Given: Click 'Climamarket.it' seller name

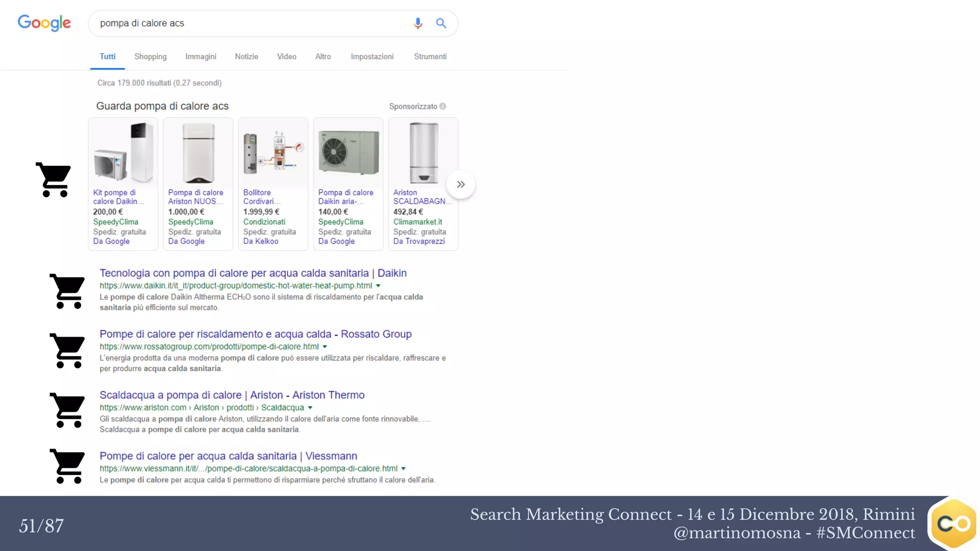Looking at the screenshot, I should [418, 222].
